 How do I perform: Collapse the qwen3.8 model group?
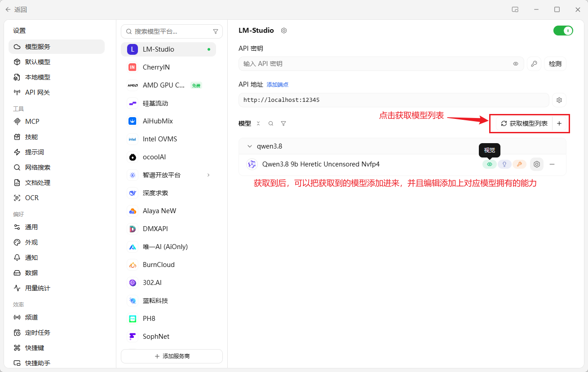[x=250, y=146]
